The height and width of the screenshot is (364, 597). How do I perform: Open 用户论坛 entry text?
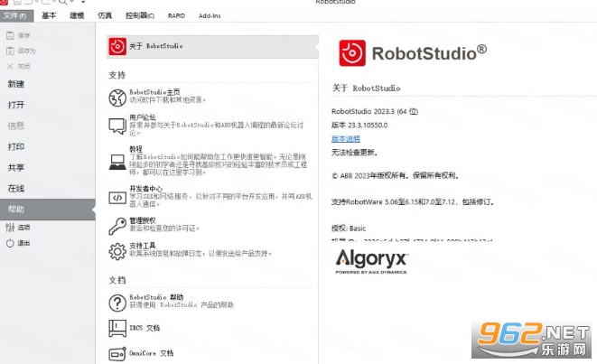coord(143,117)
